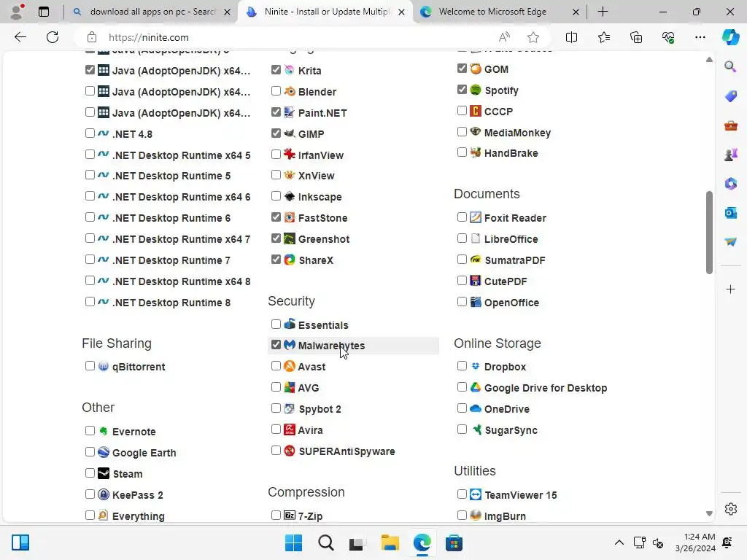The width and height of the screenshot is (747, 560).
Task: Click the Google Earth label
Action: [144, 452]
